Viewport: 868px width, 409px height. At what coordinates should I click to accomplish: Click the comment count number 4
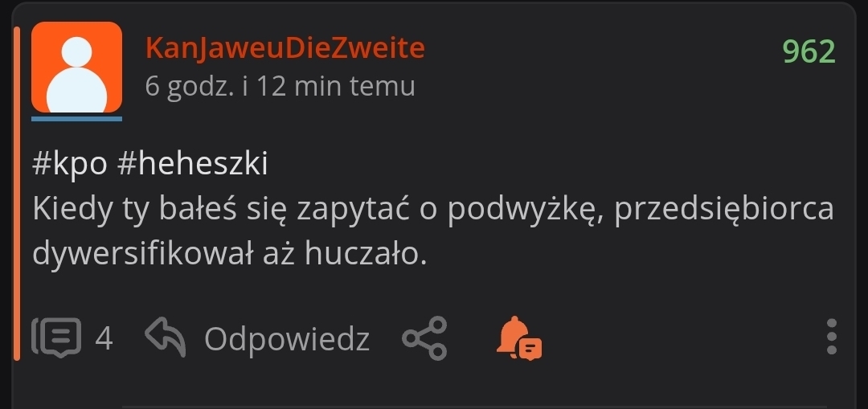click(104, 339)
